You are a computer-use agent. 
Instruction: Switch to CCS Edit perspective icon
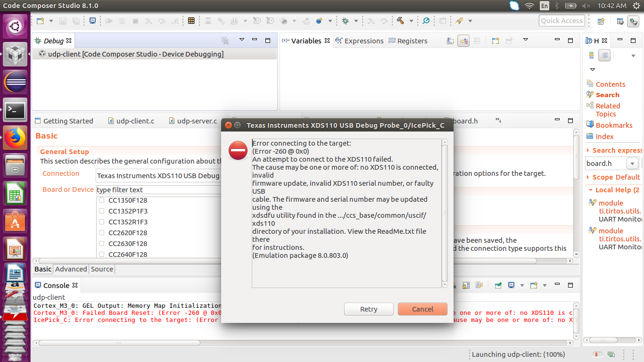point(620,21)
